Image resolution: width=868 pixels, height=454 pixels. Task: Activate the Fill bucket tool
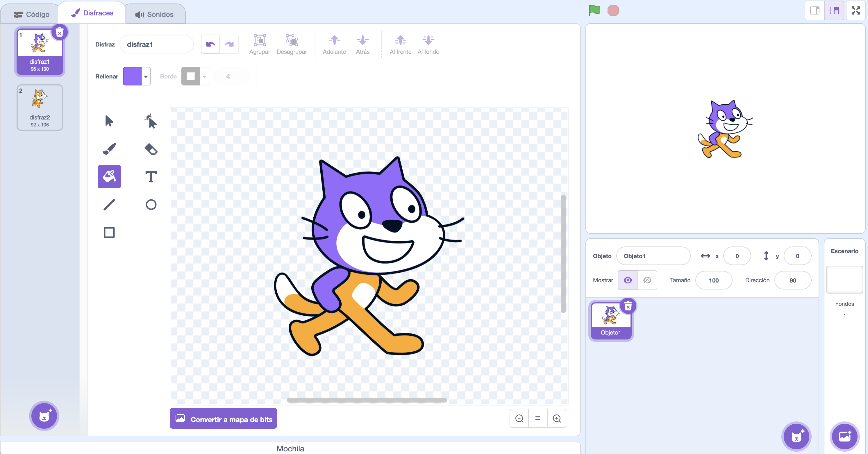[109, 176]
